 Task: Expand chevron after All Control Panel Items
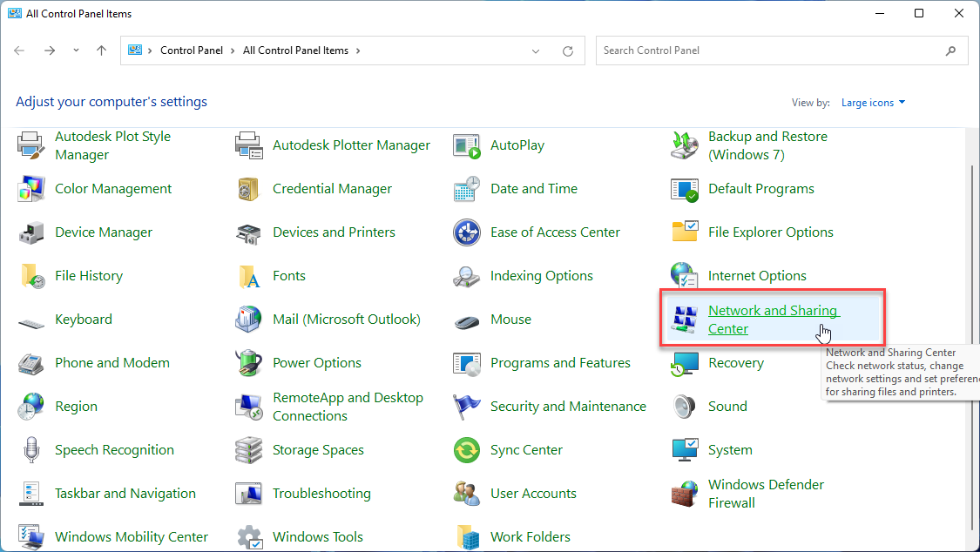[358, 50]
